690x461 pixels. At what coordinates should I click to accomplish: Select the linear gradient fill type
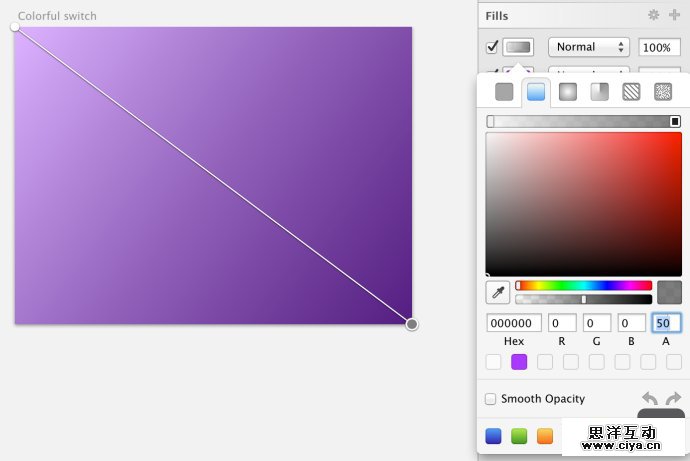536,92
